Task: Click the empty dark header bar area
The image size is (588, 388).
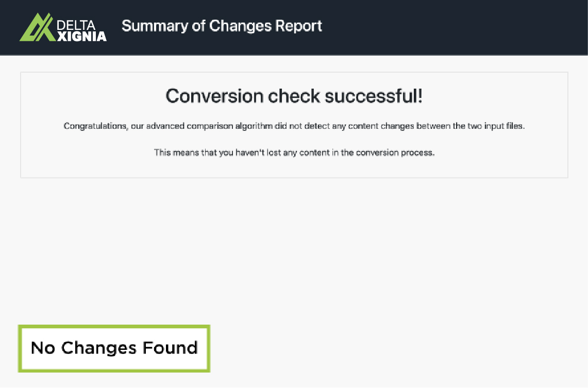Action: tap(453, 27)
